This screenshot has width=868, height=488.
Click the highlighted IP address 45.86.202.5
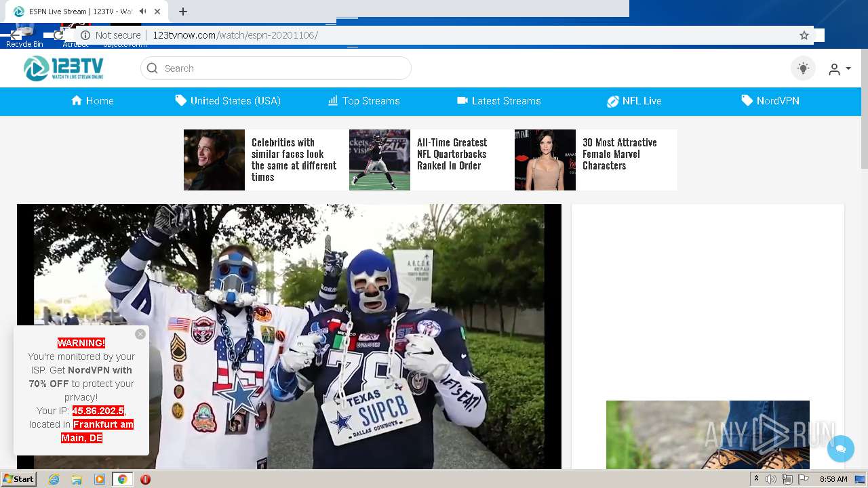(x=98, y=411)
